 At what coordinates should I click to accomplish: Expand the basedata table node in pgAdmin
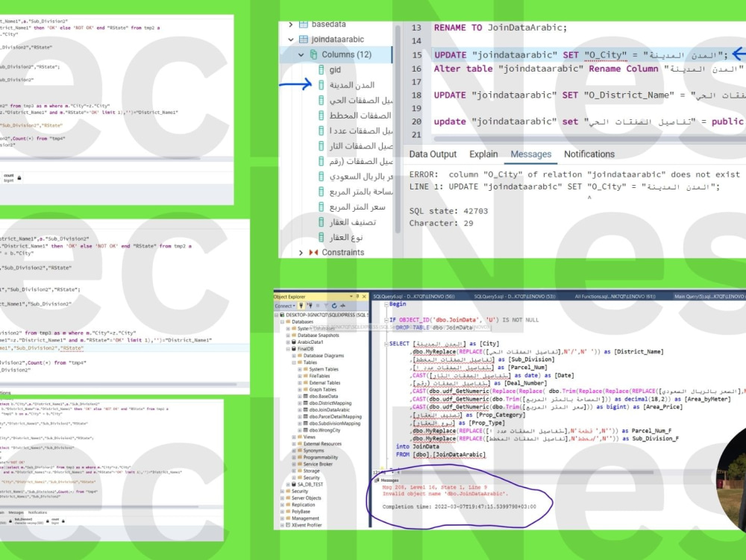click(291, 25)
